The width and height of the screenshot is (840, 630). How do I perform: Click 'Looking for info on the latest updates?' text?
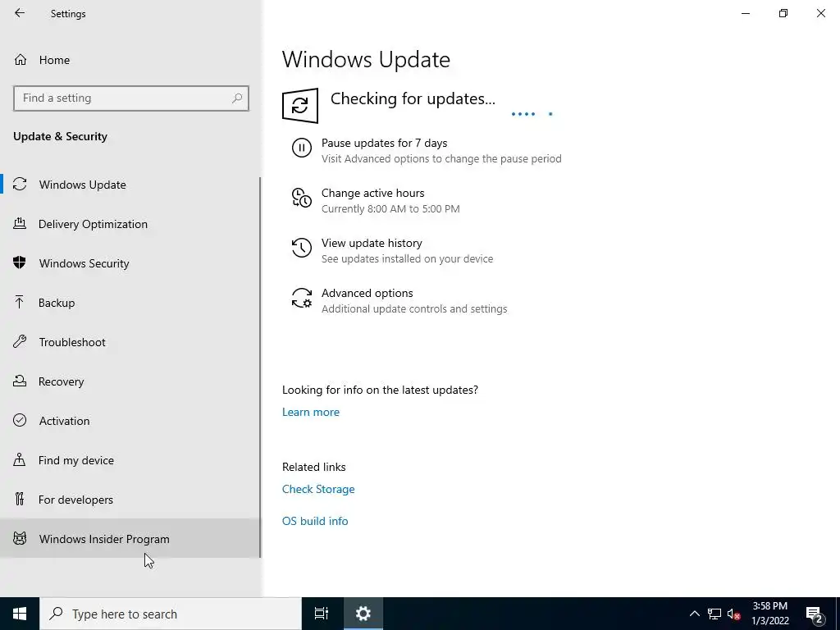(380, 390)
